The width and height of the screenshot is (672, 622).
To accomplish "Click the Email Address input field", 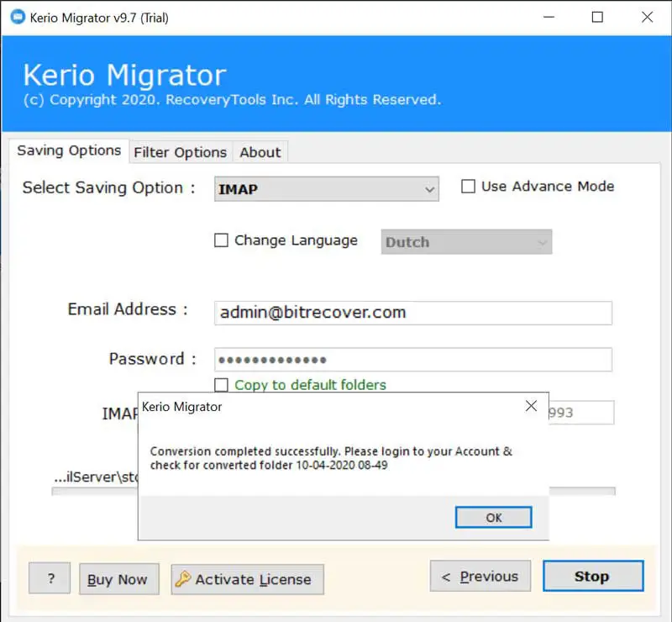I will point(413,313).
